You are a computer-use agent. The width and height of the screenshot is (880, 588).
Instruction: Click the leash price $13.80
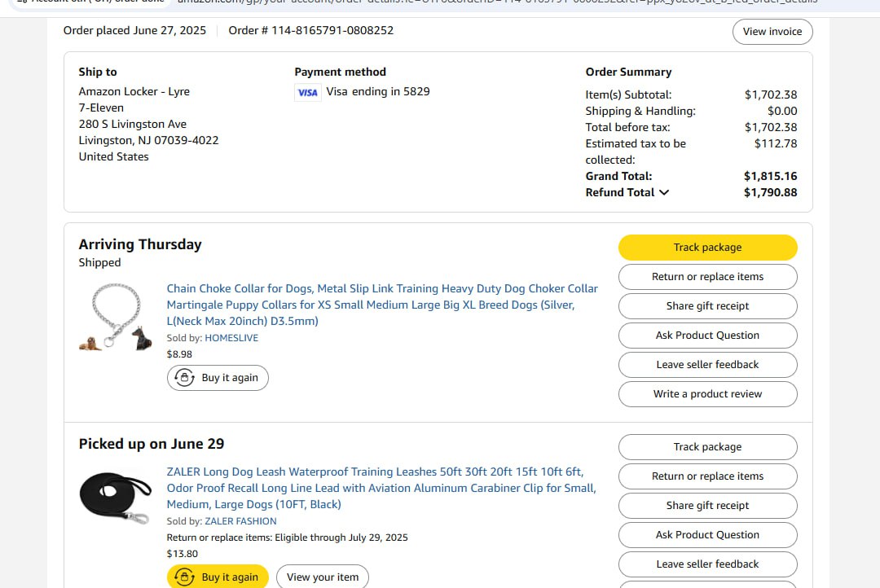point(183,554)
